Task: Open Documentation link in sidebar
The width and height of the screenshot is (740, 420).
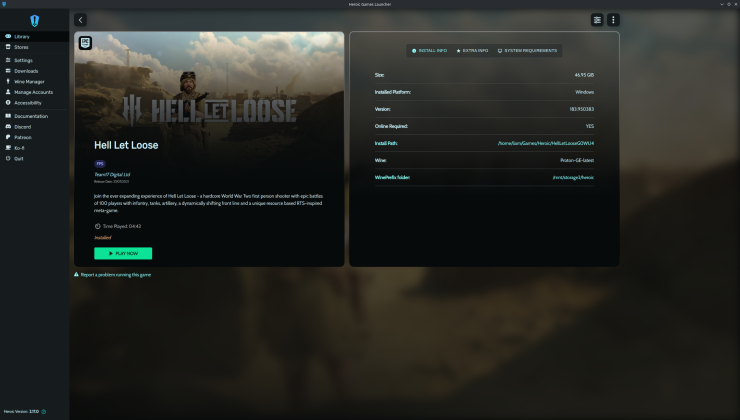Action: click(x=31, y=116)
